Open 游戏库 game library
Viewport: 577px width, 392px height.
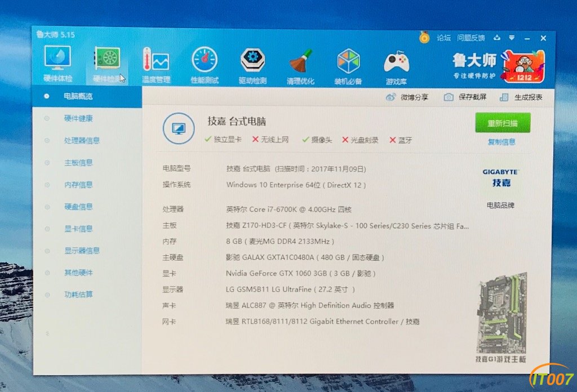(x=396, y=67)
